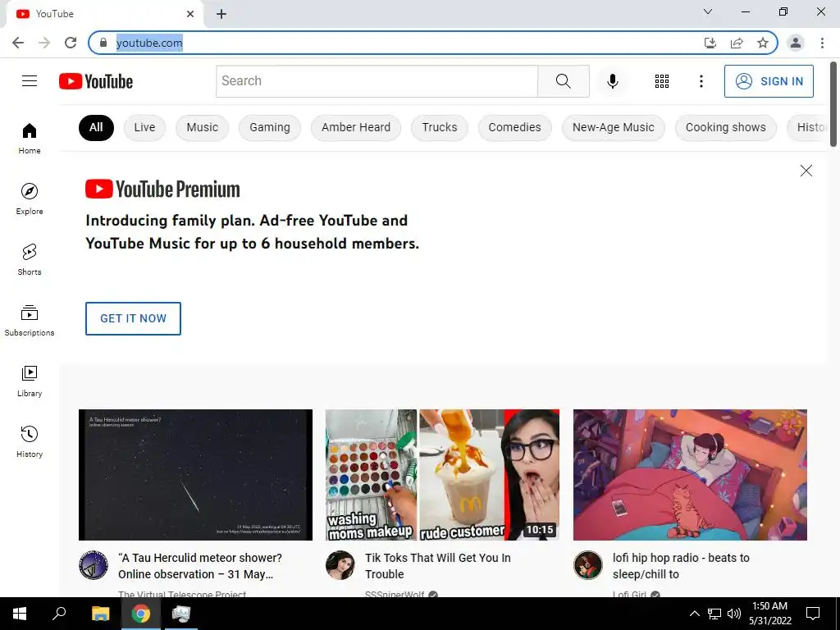Open Chrome three-dot menu
Image resolution: width=840 pixels, height=630 pixels.
(x=822, y=43)
